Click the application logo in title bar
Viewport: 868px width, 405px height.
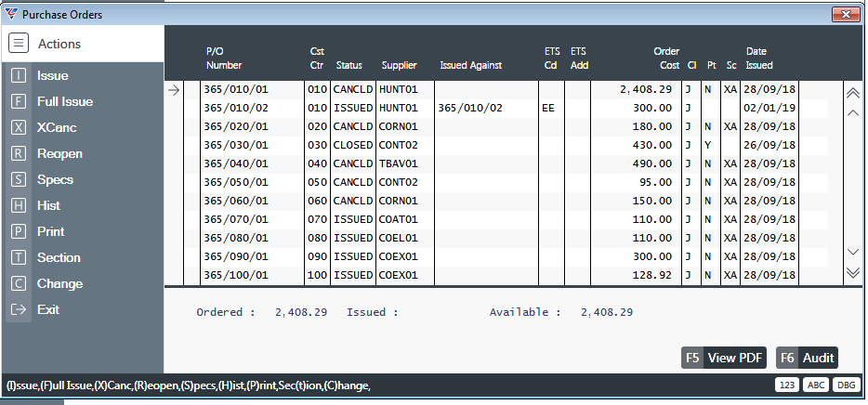[10, 14]
